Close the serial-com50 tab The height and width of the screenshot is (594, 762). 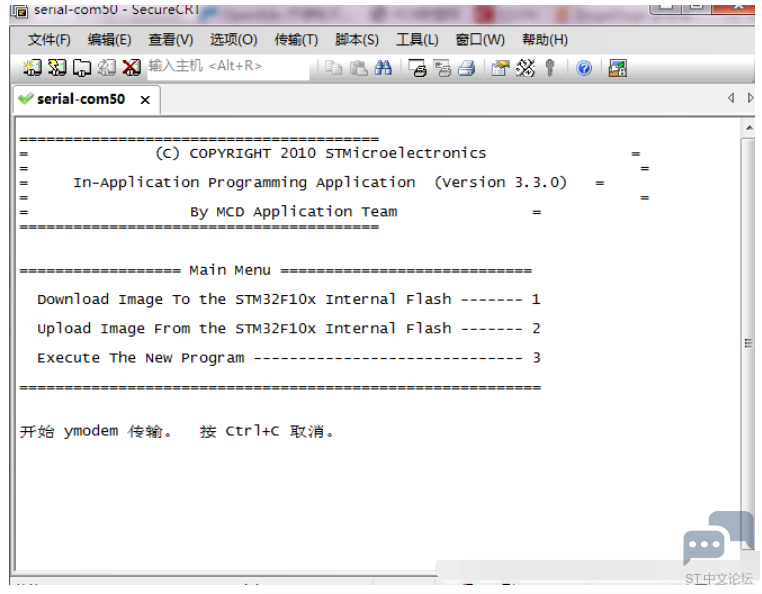pos(145,100)
